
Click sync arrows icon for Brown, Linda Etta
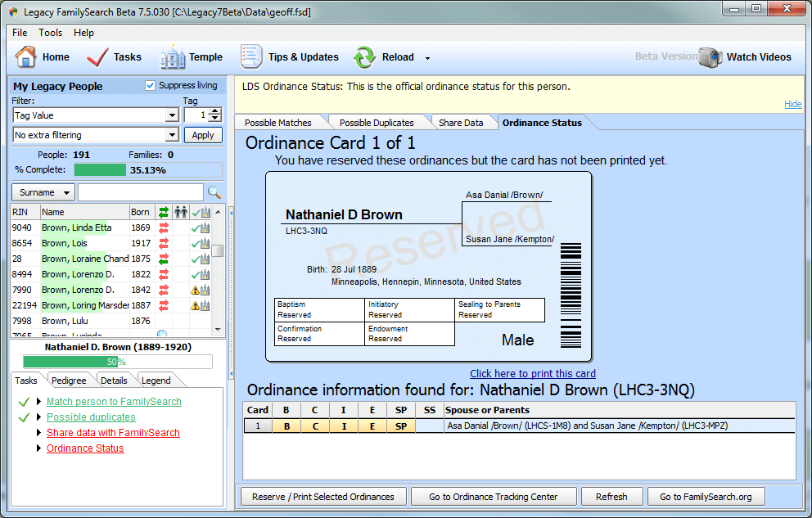tap(164, 227)
